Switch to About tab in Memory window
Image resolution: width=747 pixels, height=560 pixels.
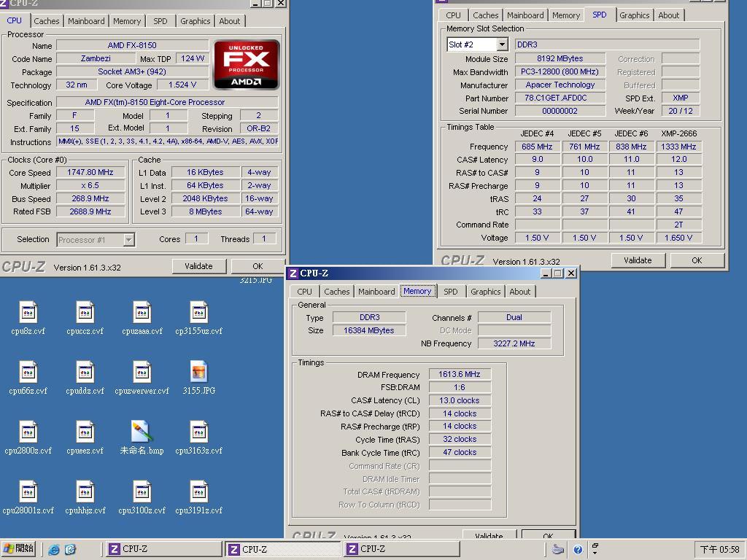click(x=519, y=292)
